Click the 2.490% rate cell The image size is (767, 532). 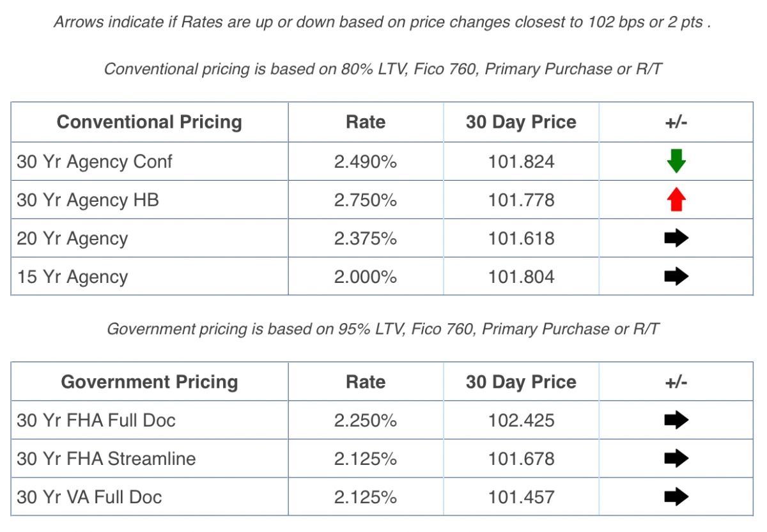tap(366, 162)
